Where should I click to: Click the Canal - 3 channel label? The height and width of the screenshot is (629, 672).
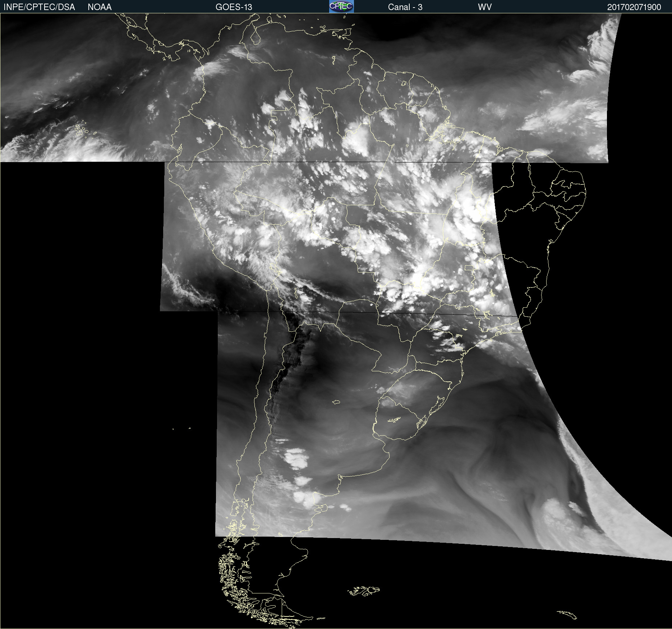[405, 7]
